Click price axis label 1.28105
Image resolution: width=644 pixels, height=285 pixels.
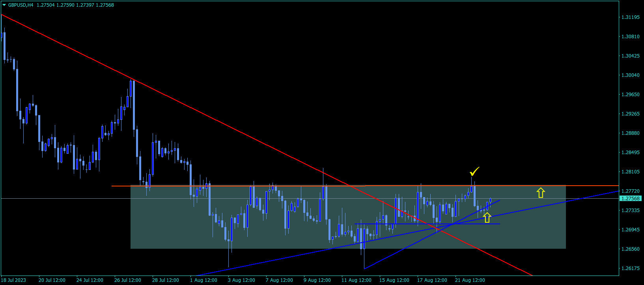pos(631,172)
